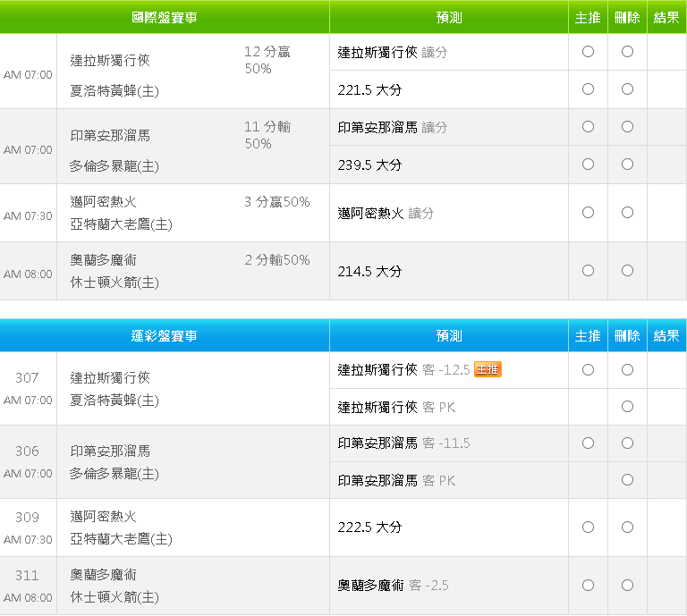Click 多倫多暴龍(主) in the 運彩 table
The height and width of the screenshot is (616, 687).
pyautogui.click(x=114, y=474)
